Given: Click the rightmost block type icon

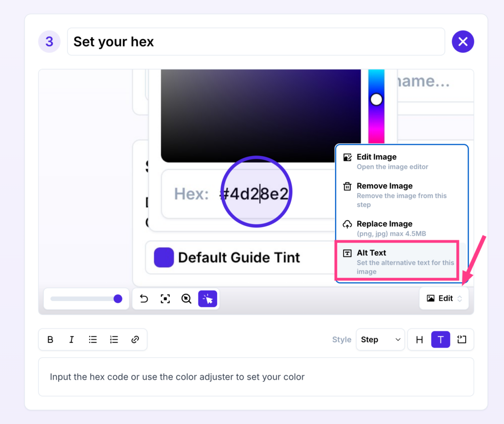Looking at the screenshot, I should pos(462,339).
